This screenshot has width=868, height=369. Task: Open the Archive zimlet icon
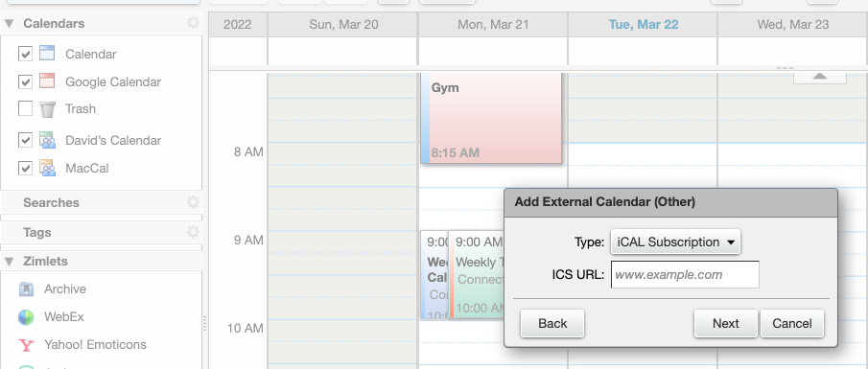26,288
